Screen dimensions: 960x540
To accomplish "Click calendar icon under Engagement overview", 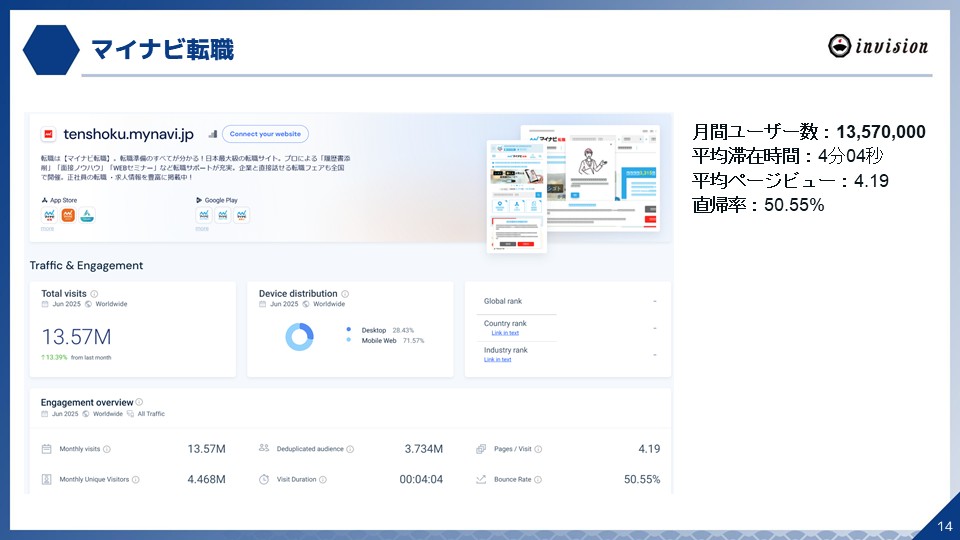I will pos(45,414).
